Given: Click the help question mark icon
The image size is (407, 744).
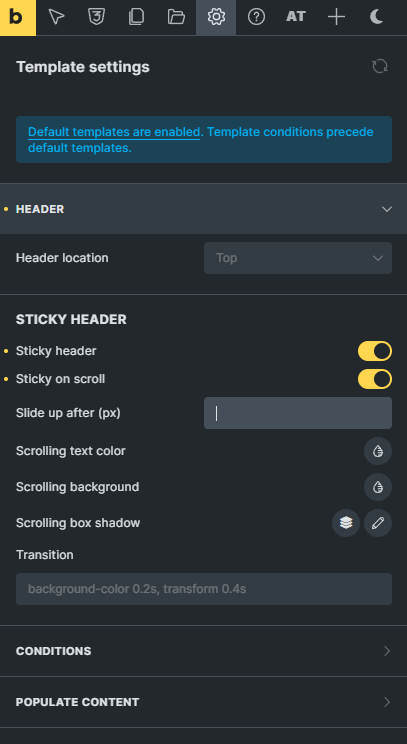Looking at the screenshot, I should (x=256, y=18).
